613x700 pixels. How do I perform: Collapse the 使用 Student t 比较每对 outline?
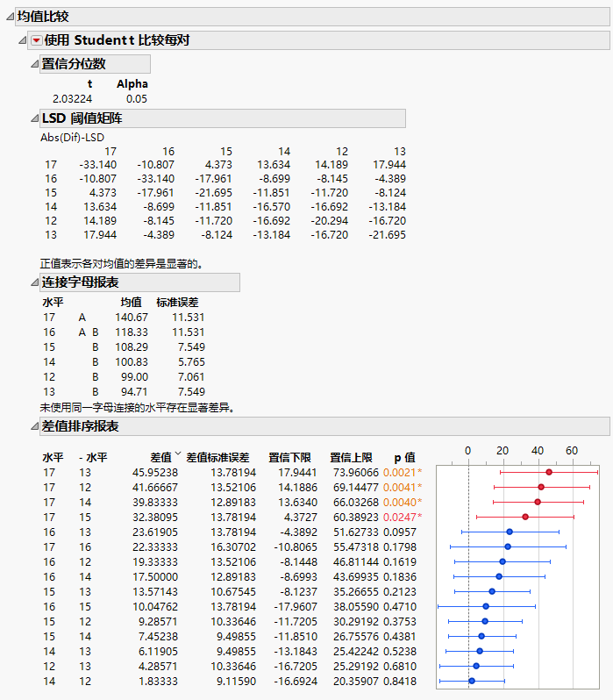22,40
